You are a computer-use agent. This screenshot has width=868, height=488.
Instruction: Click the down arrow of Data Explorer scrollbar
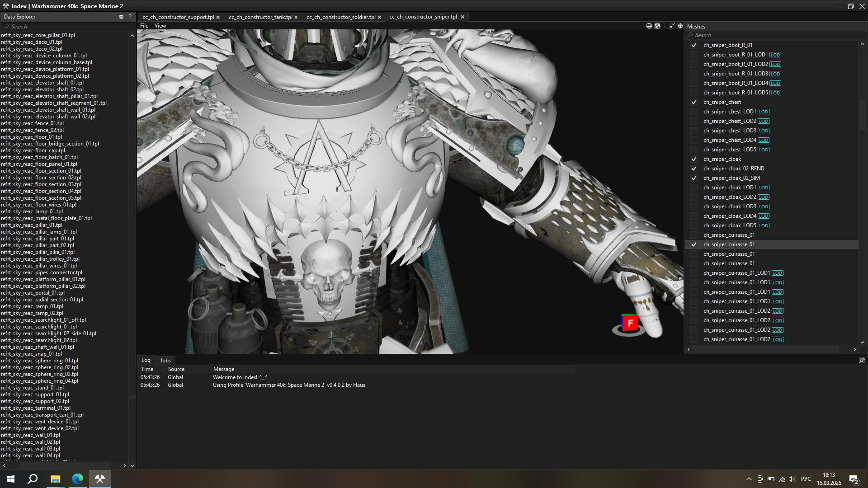tap(132, 465)
